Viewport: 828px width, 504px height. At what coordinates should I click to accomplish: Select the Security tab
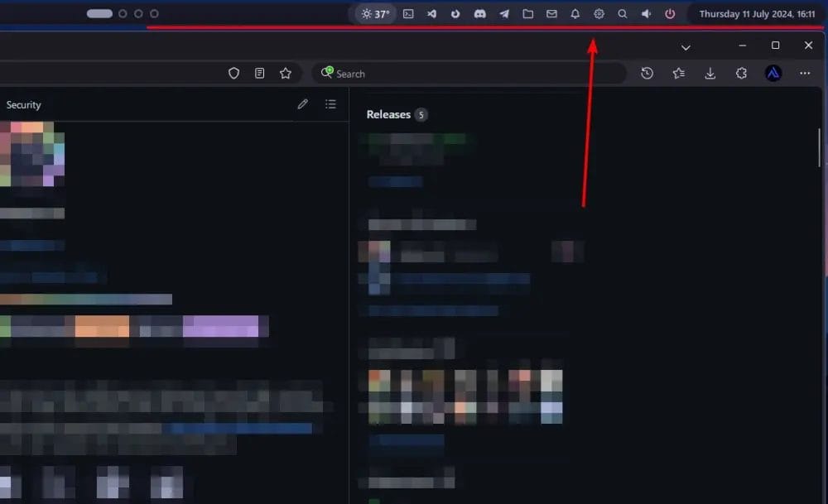coord(23,105)
